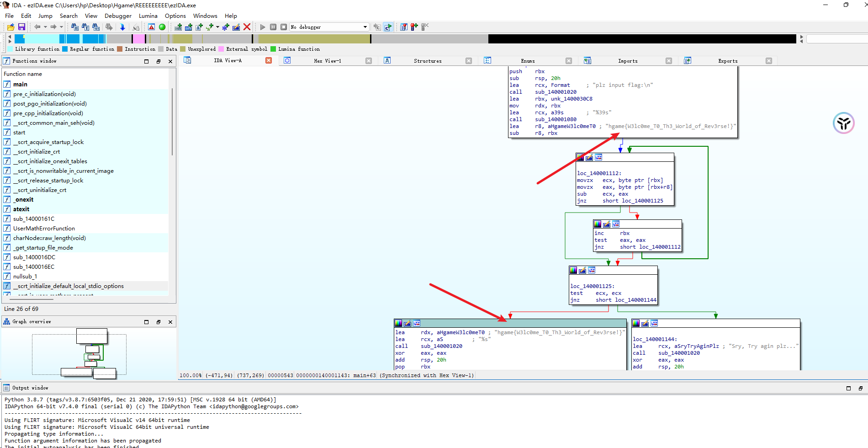The width and height of the screenshot is (868, 448).
Task: Open the dropdown beside the struct icon
Action: tap(217, 27)
